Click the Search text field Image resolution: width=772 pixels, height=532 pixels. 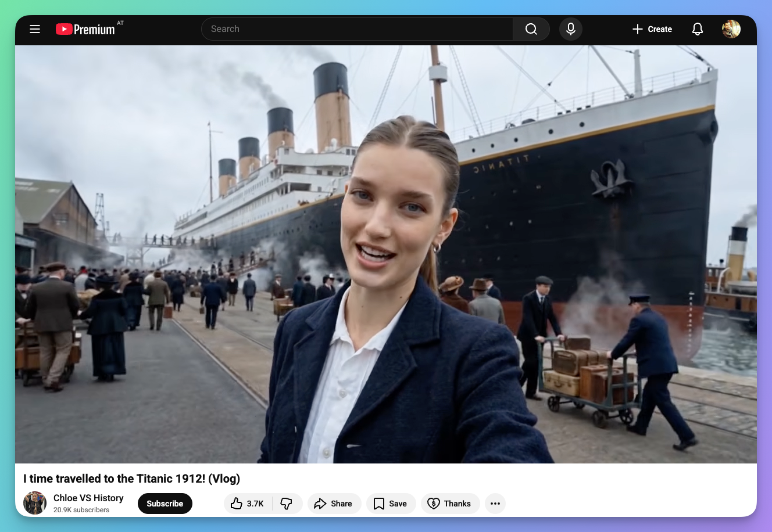coord(357,29)
